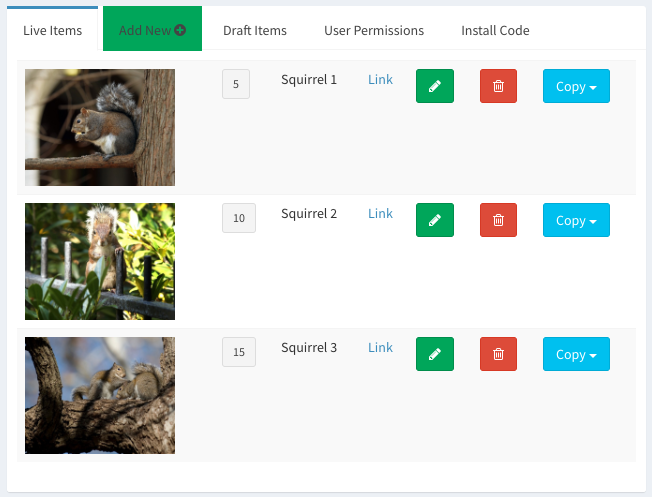Screen dimensions: 652x497
Task: Select the Live Items tab
Action: (x=52, y=30)
